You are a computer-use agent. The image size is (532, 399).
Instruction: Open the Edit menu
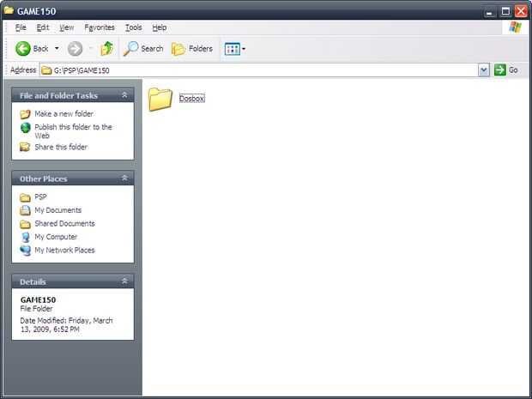43,27
